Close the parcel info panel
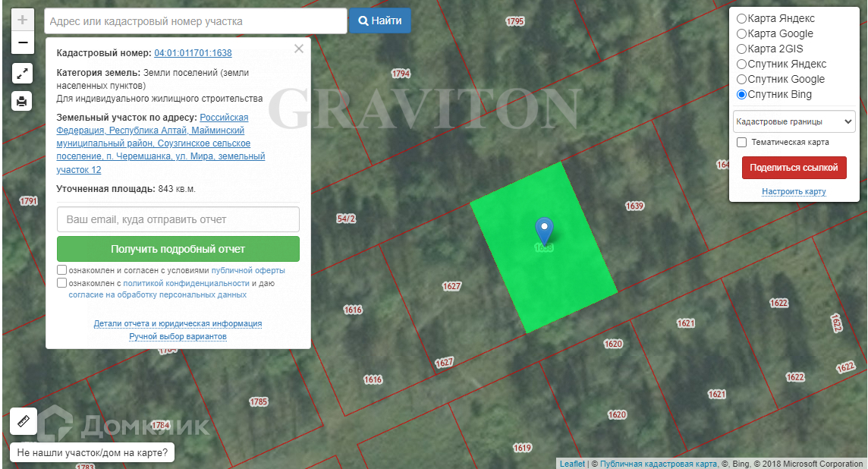868x469 pixels. pos(299,49)
